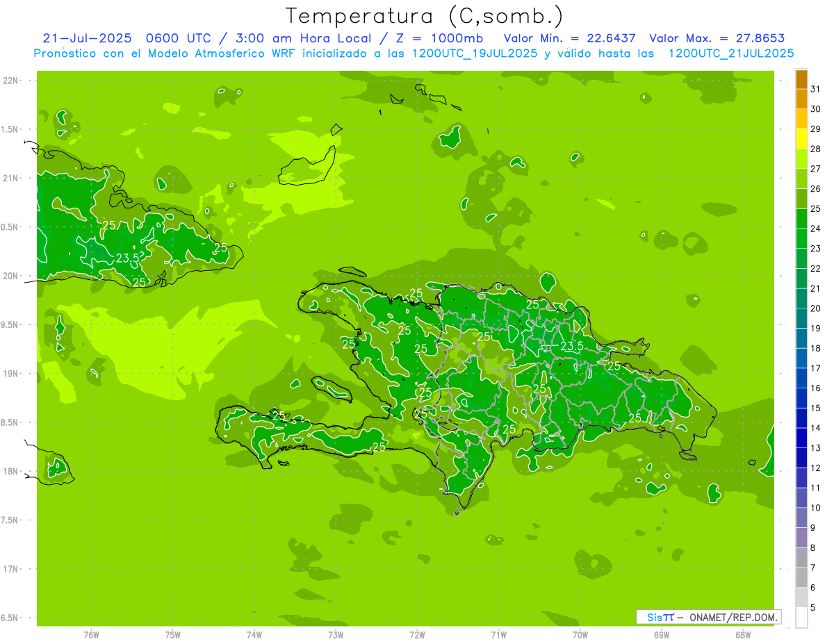Click the legend value label "10"

point(815,508)
